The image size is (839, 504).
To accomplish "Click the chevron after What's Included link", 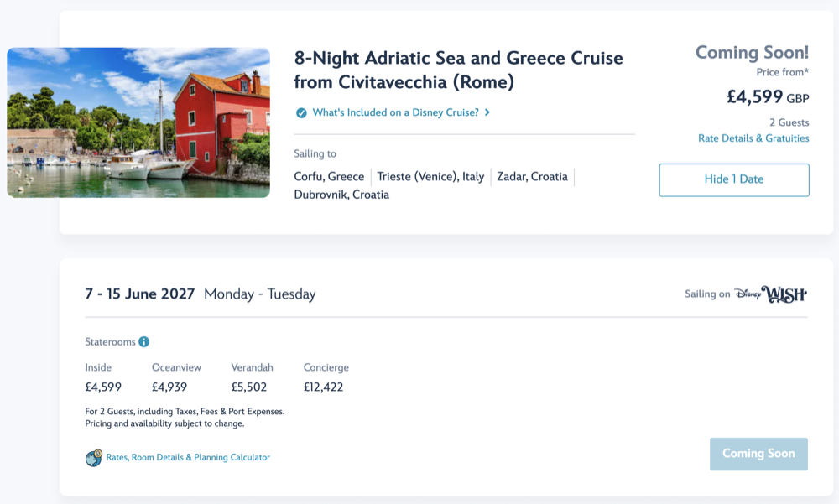I will click(487, 112).
